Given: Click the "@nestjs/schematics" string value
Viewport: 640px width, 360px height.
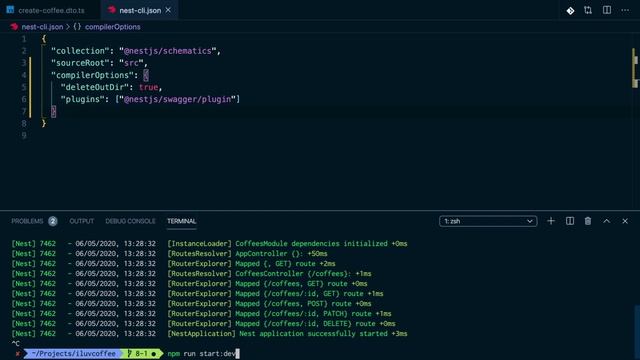Looking at the screenshot, I should [167, 51].
